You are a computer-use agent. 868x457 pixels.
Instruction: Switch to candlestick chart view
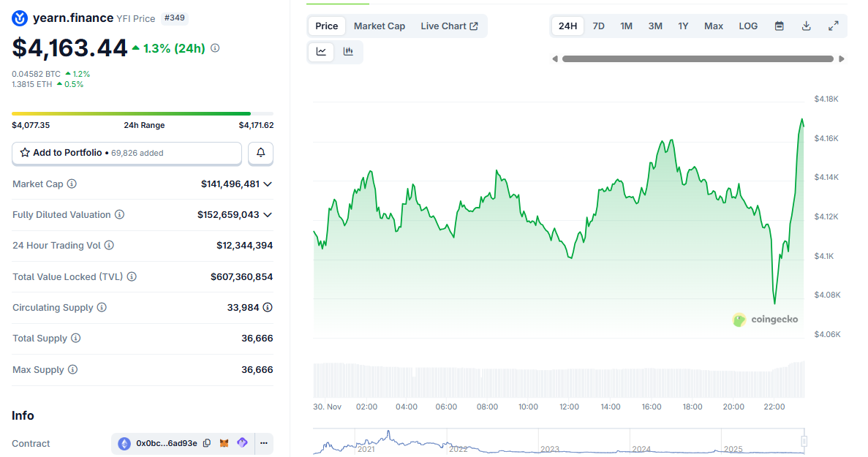[349, 51]
